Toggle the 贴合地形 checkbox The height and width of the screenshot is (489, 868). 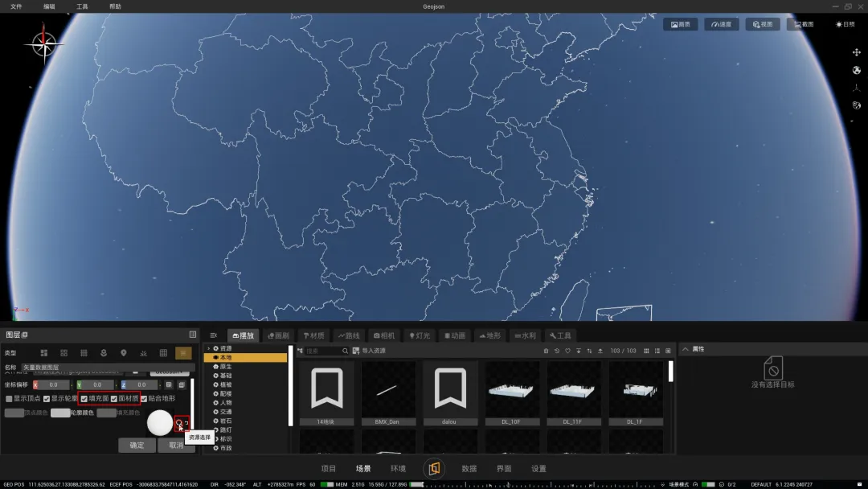pyautogui.click(x=144, y=399)
